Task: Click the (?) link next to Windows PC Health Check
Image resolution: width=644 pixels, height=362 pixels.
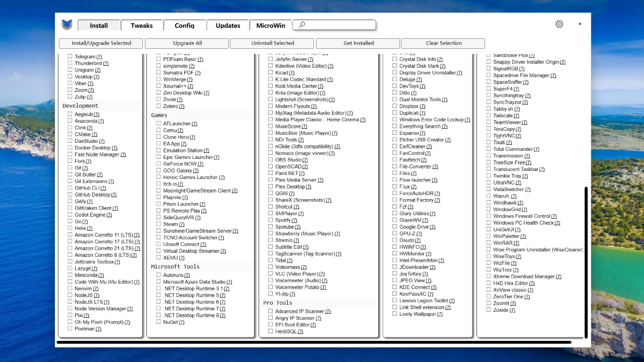Action: click(557, 223)
